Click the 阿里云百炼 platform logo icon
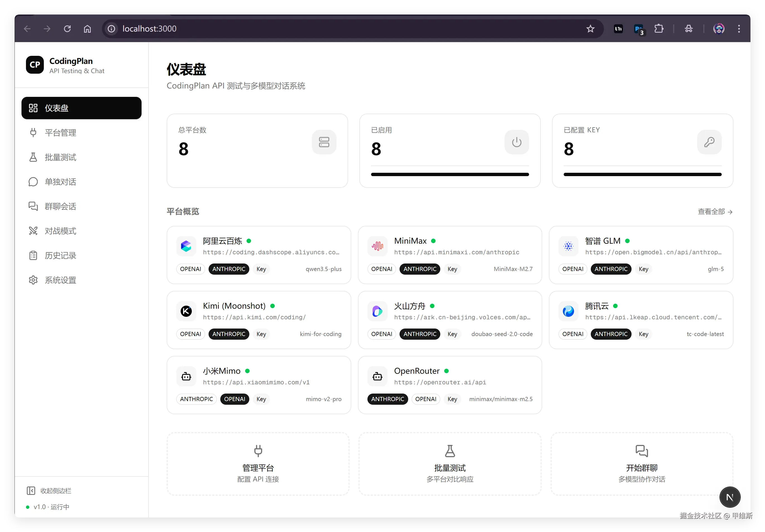This screenshot has height=532, width=765. click(186, 246)
